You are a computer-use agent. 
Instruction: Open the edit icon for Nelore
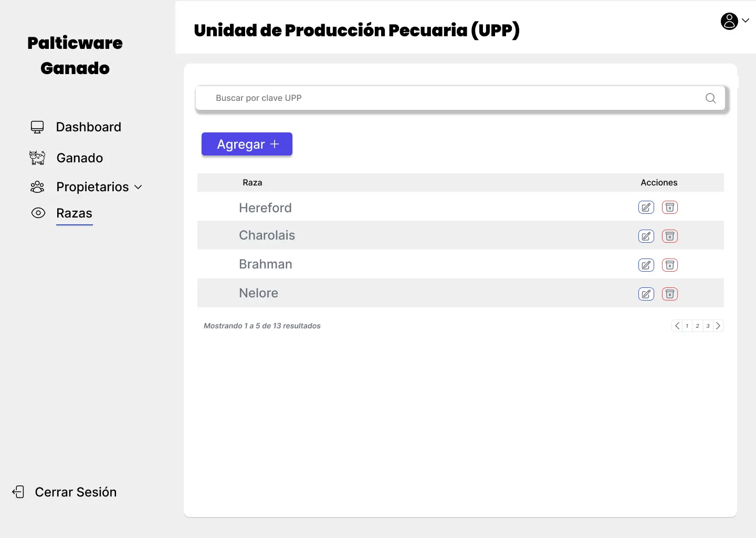[x=646, y=294]
